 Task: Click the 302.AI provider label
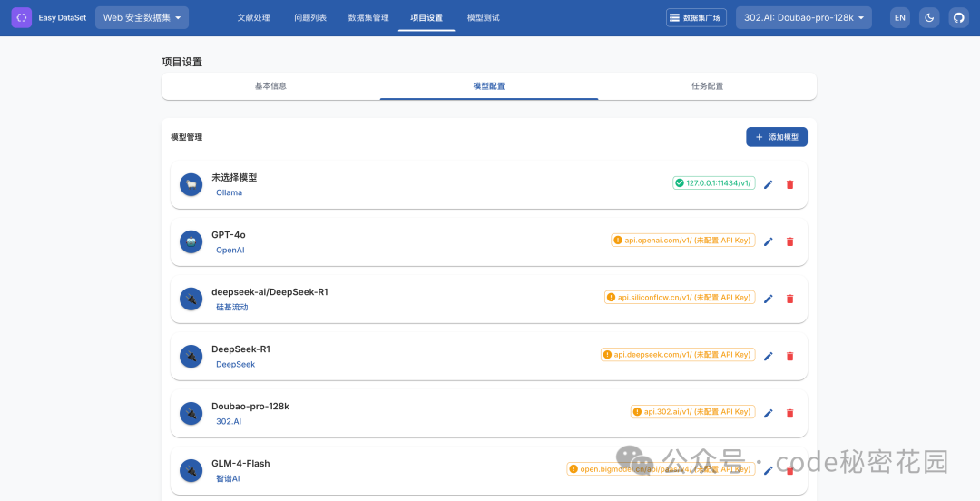pyautogui.click(x=228, y=421)
